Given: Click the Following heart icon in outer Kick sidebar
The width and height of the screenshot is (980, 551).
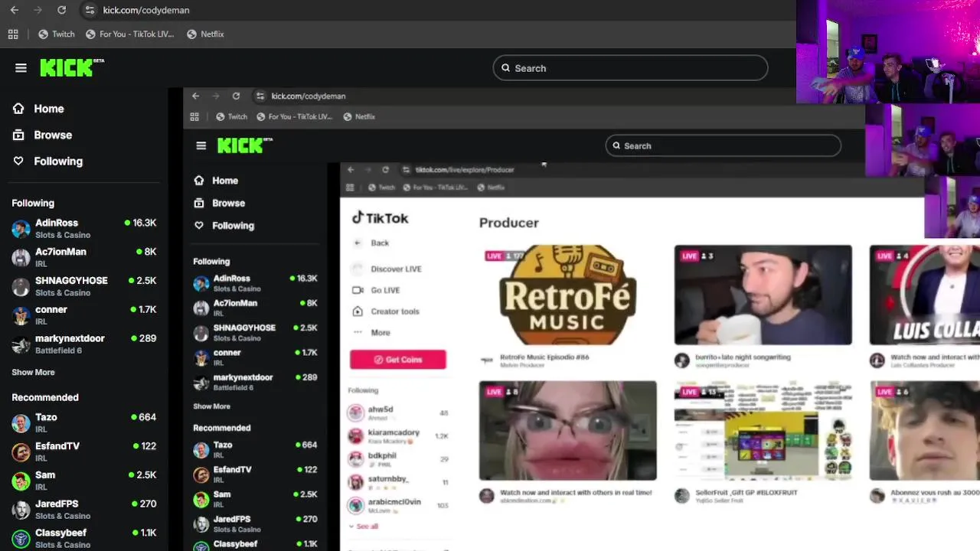Looking at the screenshot, I should coord(18,161).
